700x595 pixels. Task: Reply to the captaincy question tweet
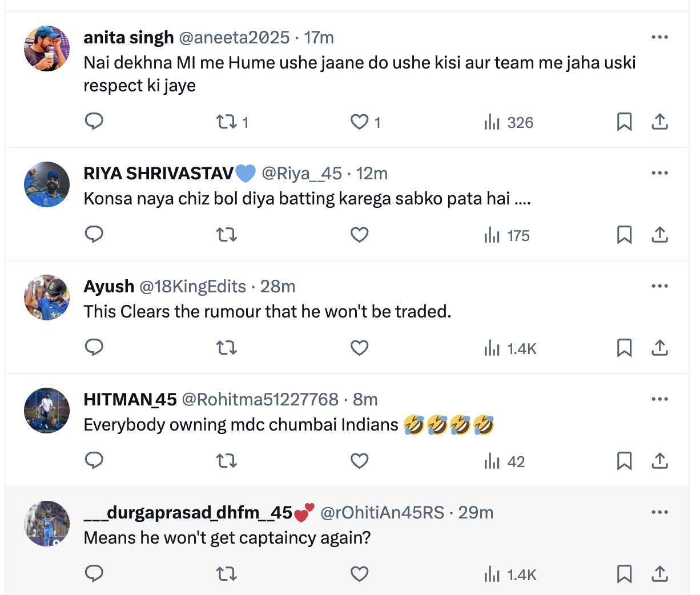click(94, 574)
